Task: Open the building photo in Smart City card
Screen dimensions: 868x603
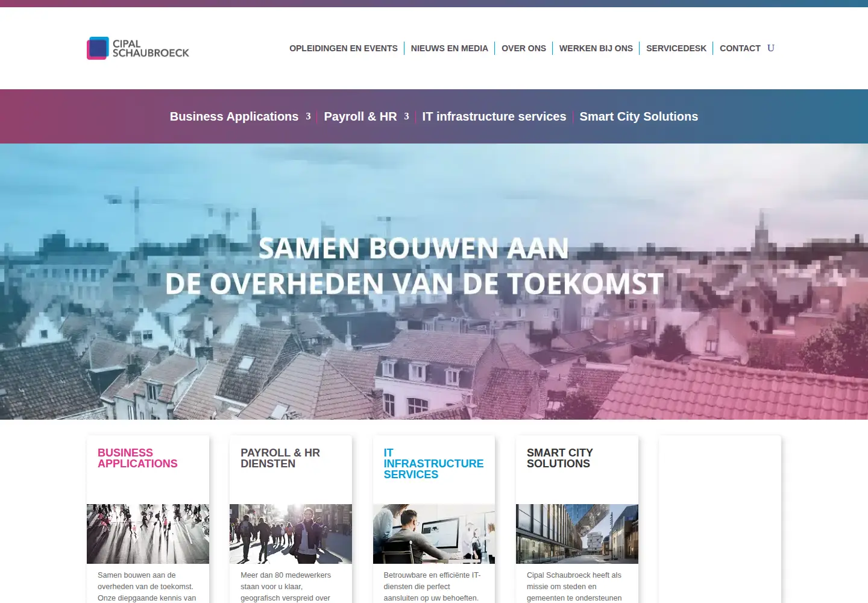Action: (577, 534)
